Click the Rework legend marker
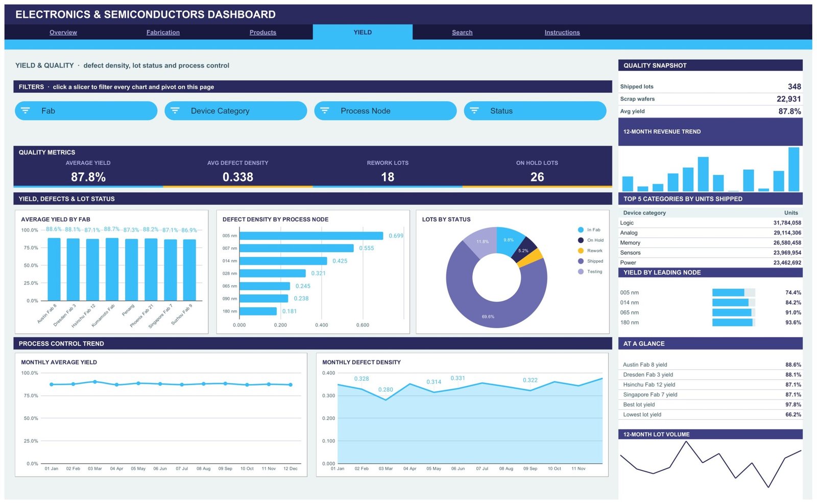 pos(581,251)
